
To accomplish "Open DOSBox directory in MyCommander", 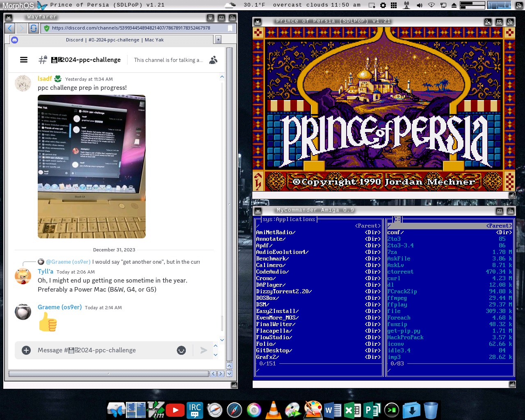I will coord(319,298).
